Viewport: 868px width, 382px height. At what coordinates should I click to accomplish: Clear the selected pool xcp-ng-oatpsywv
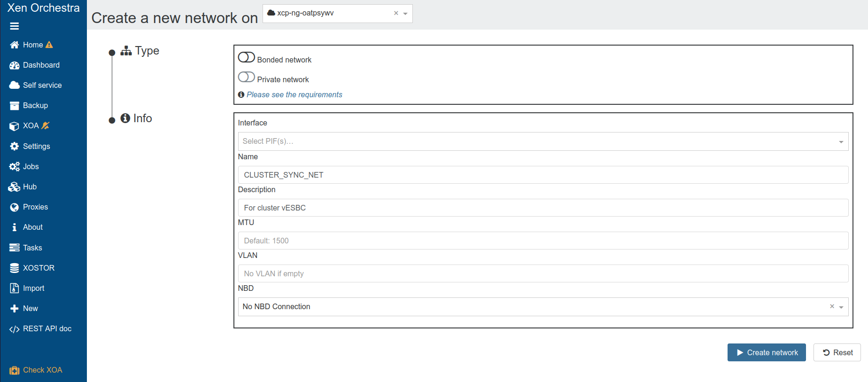click(396, 13)
